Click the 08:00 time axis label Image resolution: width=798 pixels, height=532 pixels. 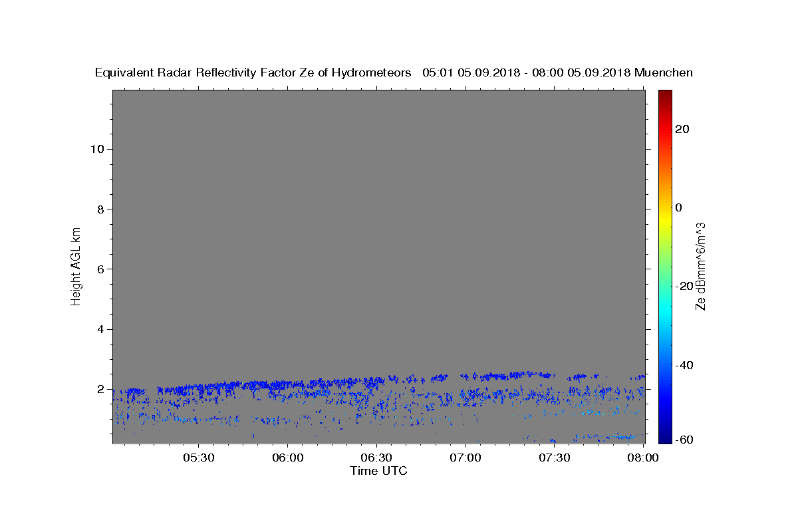coord(643,458)
